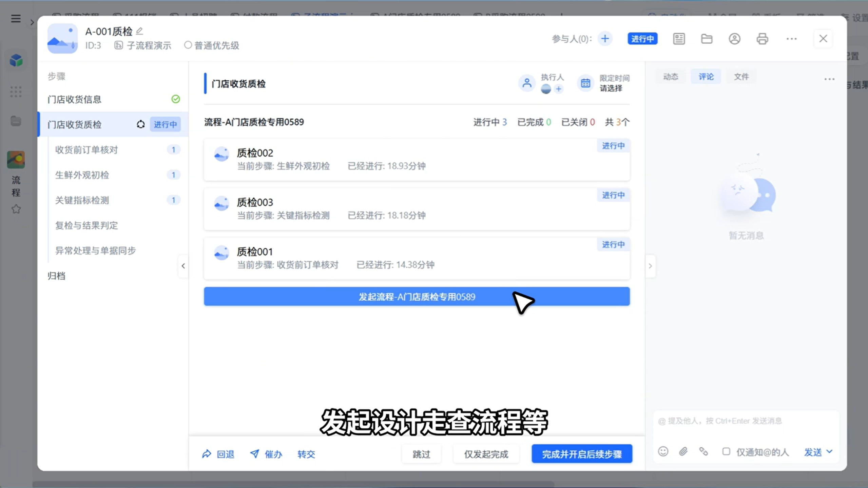Open the 发送 dropdown arrow
Screen dimensions: 868x488
point(829,451)
